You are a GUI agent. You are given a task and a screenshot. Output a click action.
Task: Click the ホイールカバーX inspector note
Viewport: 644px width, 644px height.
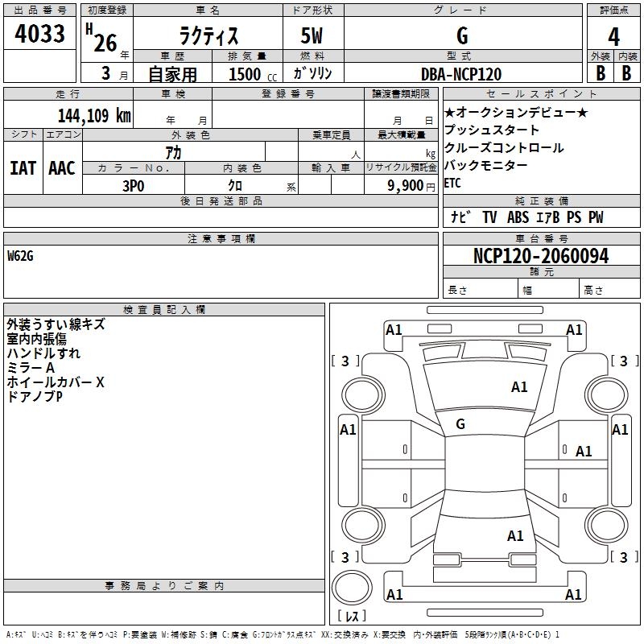click(x=56, y=382)
